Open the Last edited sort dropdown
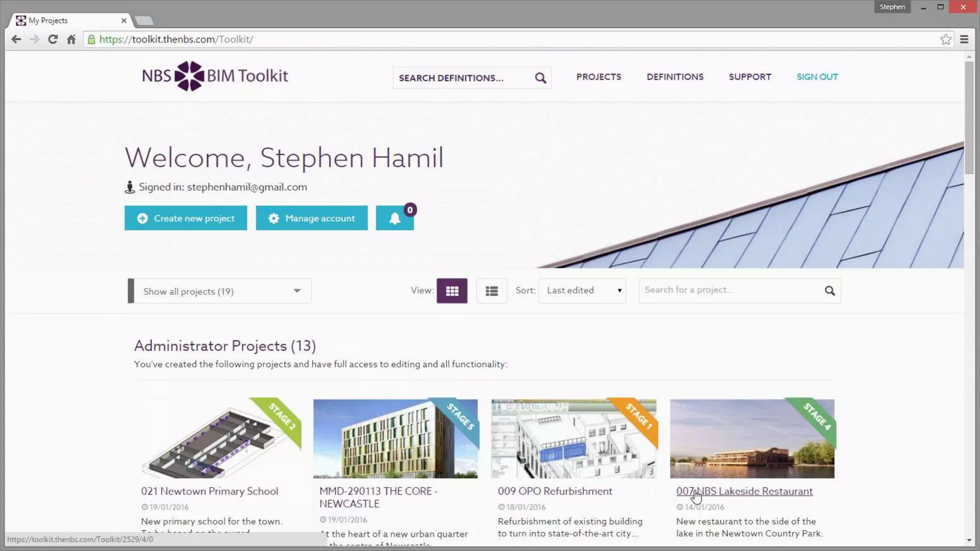The image size is (980, 551). pos(582,291)
